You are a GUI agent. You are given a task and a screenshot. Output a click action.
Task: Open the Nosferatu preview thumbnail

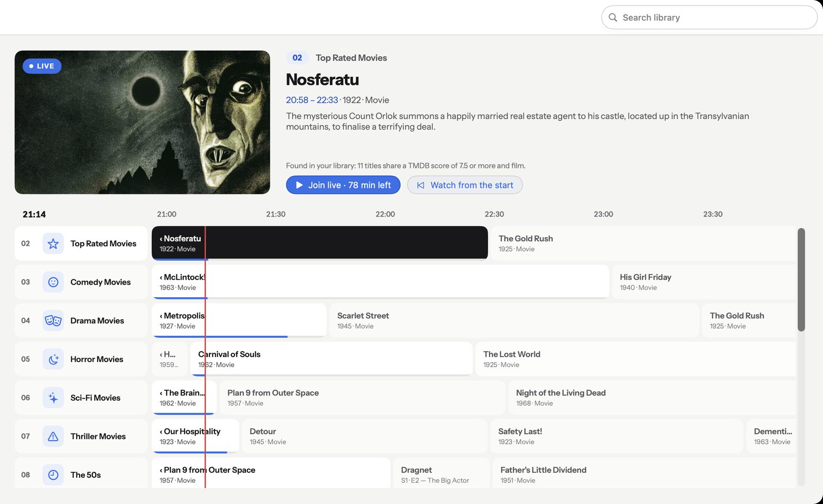click(x=142, y=122)
